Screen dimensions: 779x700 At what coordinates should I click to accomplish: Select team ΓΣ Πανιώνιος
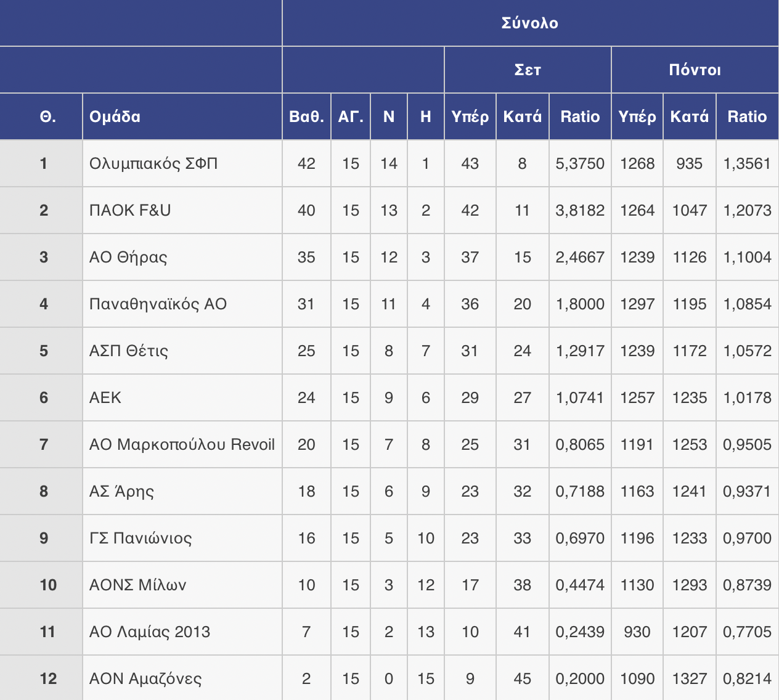[141, 538]
